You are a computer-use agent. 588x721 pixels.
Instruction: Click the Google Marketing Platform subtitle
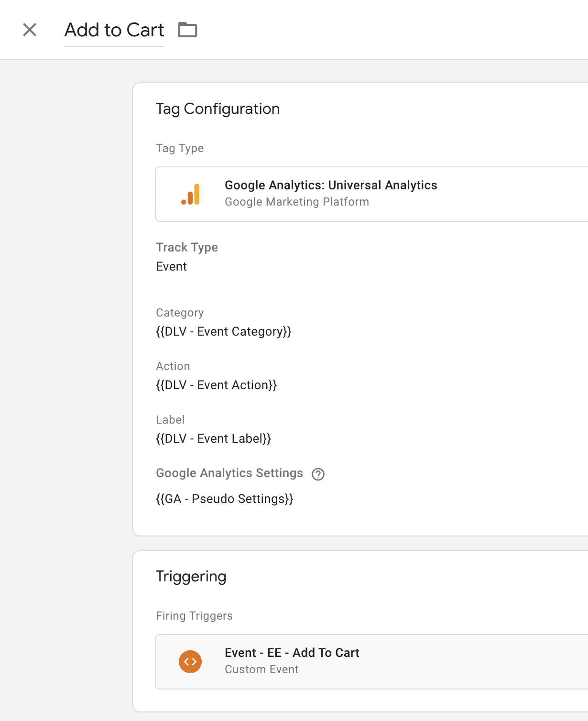tap(297, 202)
